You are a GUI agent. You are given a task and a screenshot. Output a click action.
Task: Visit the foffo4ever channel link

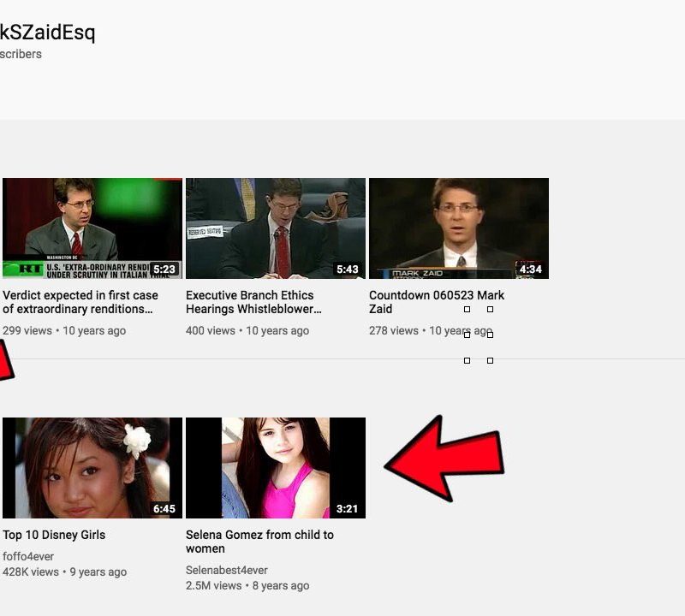click(x=28, y=557)
